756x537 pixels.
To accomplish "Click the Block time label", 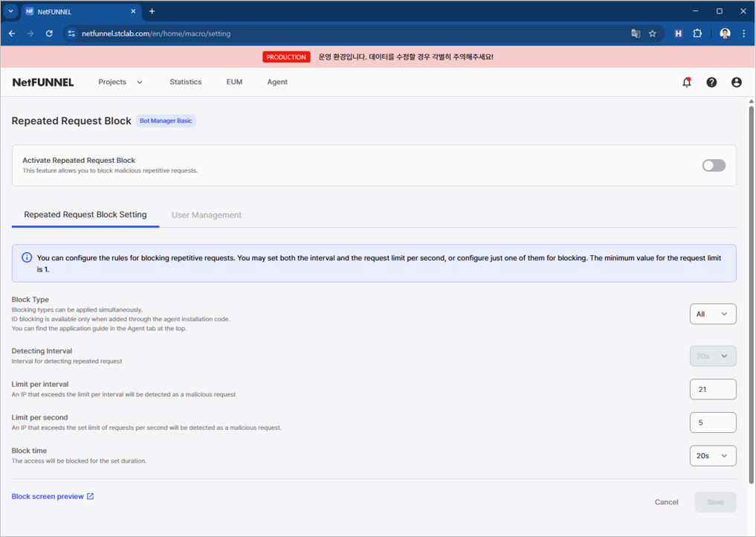I will [x=30, y=451].
